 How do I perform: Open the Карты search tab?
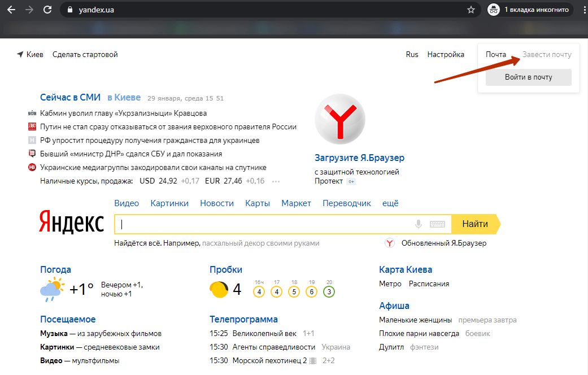pyautogui.click(x=258, y=203)
